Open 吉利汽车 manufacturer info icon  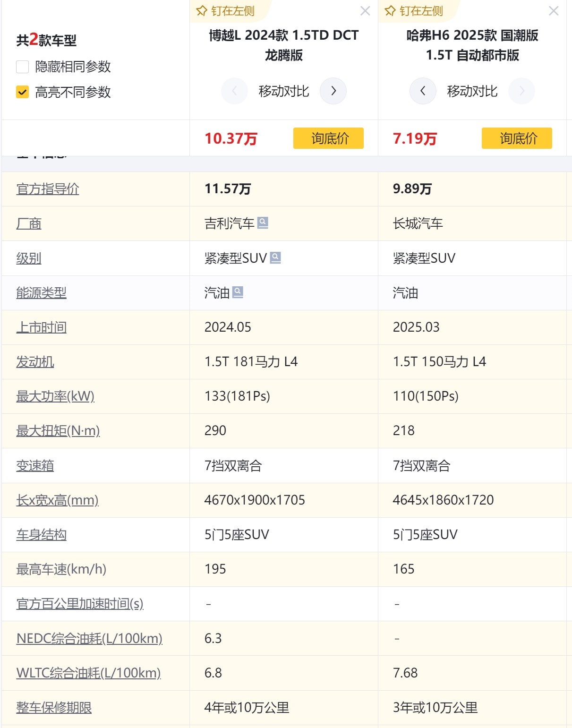(263, 223)
